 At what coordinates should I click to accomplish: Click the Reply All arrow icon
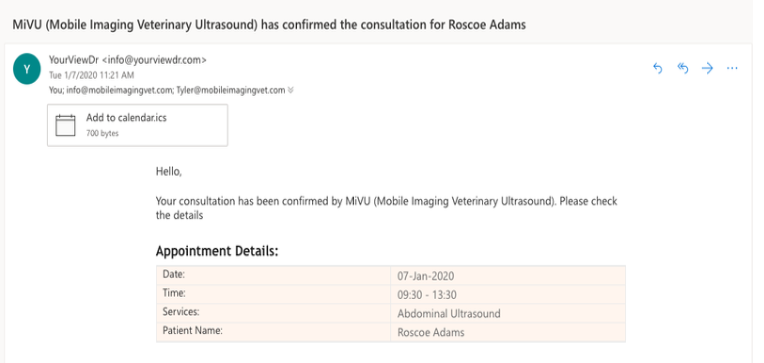click(x=683, y=68)
